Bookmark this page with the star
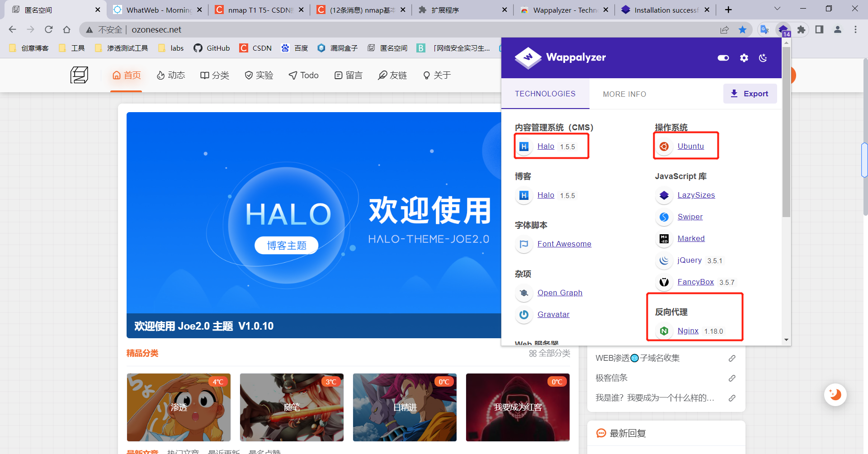 [742, 29]
